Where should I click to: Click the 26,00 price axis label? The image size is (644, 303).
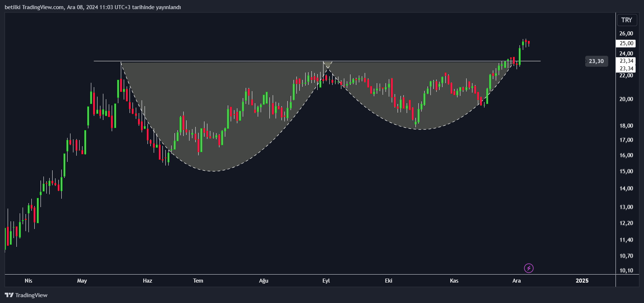pos(626,34)
